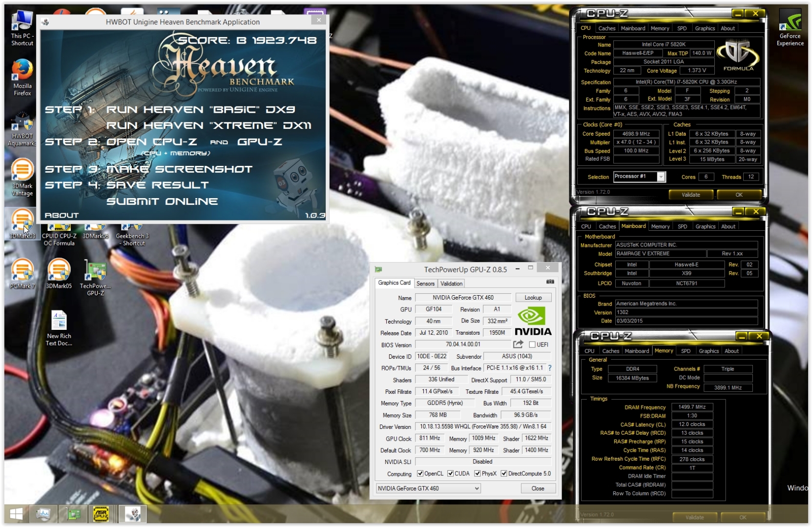
Task: Click Heaven score B 1923.748 text
Action: coord(247,41)
